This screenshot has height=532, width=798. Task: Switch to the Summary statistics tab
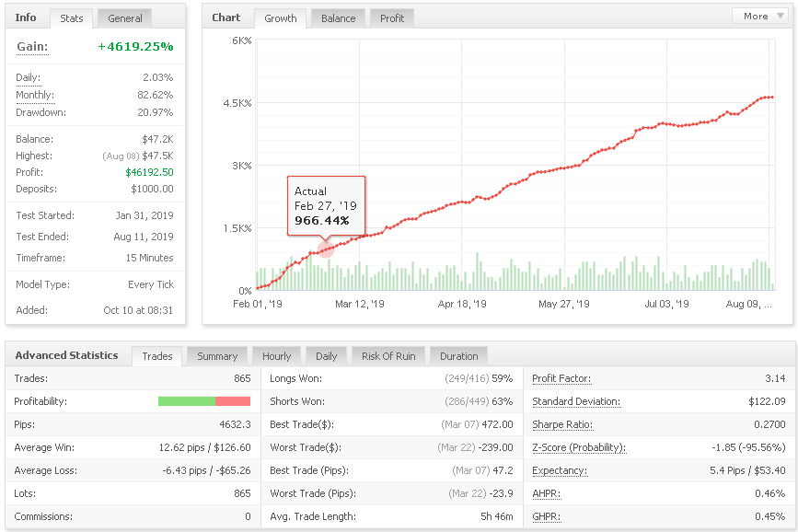(x=217, y=356)
